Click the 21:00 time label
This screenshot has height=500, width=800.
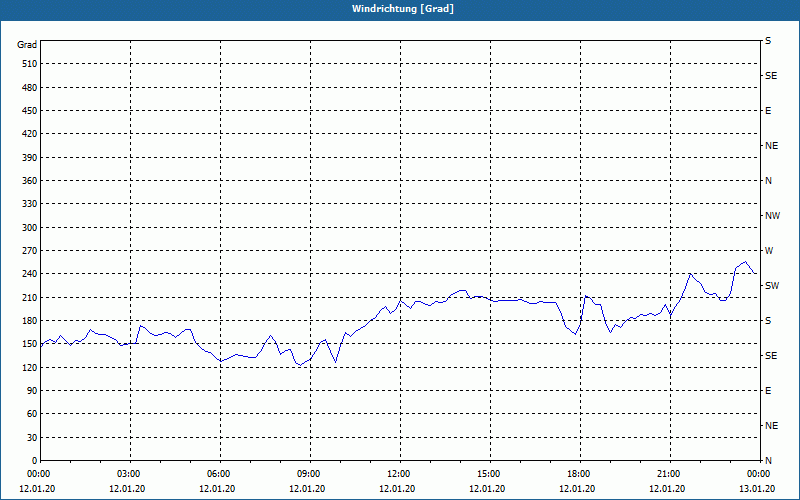(x=670, y=474)
